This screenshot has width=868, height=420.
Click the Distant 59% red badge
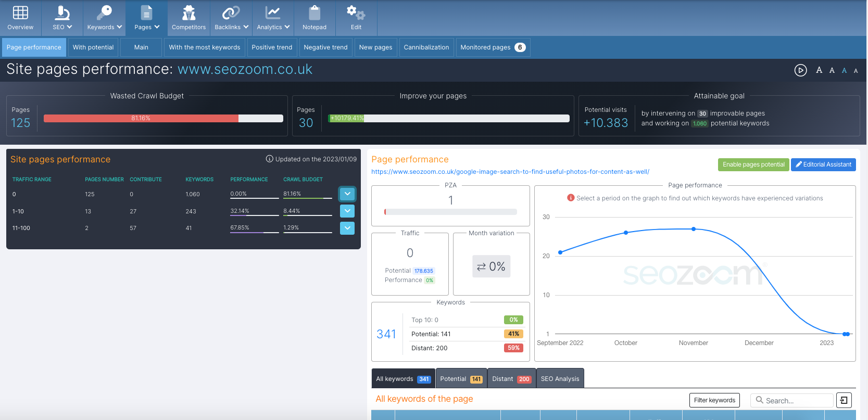tap(513, 348)
